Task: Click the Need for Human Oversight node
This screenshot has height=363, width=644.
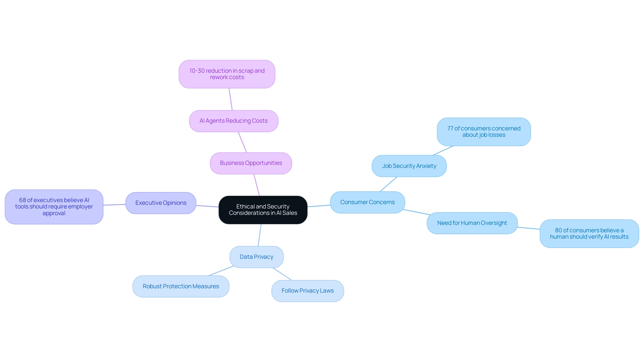Action: tap(470, 223)
